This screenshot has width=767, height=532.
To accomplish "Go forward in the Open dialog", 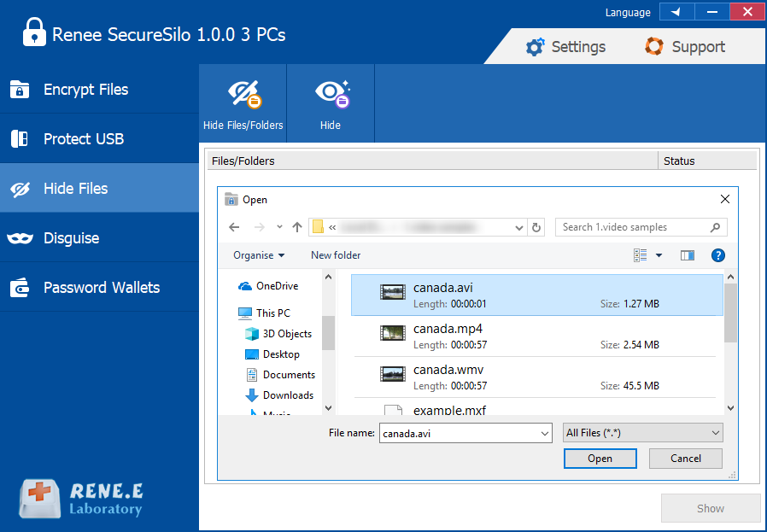I will 260,227.
